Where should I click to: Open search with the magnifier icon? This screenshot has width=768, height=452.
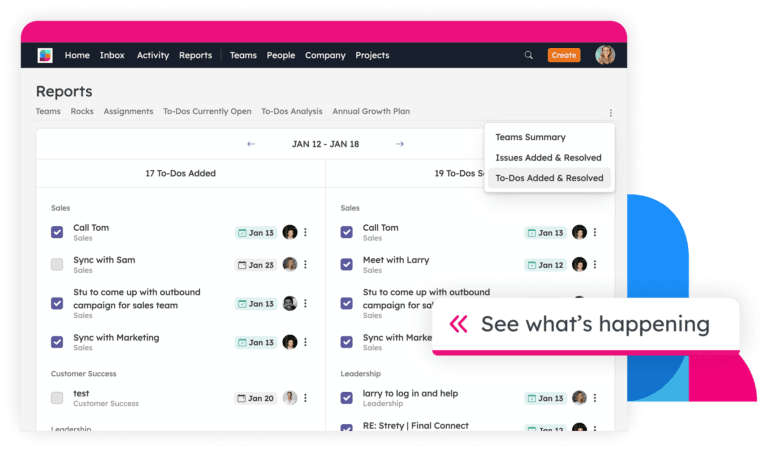pos(528,55)
